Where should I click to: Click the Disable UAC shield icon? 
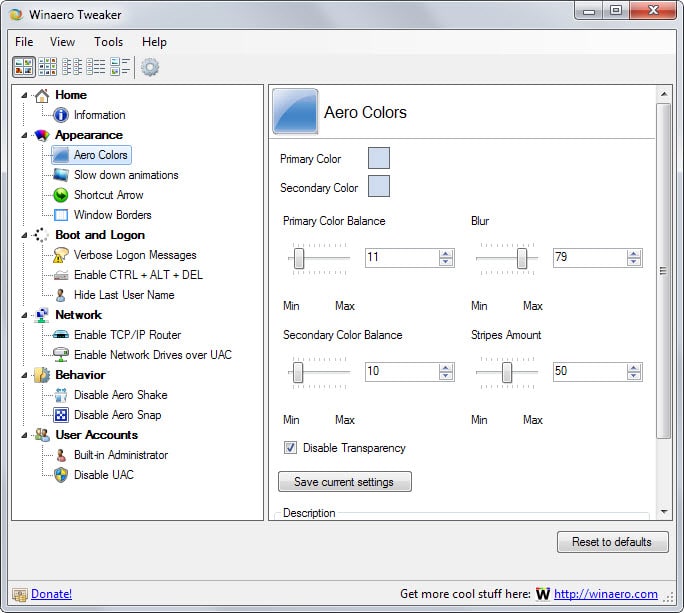tap(61, 475)
